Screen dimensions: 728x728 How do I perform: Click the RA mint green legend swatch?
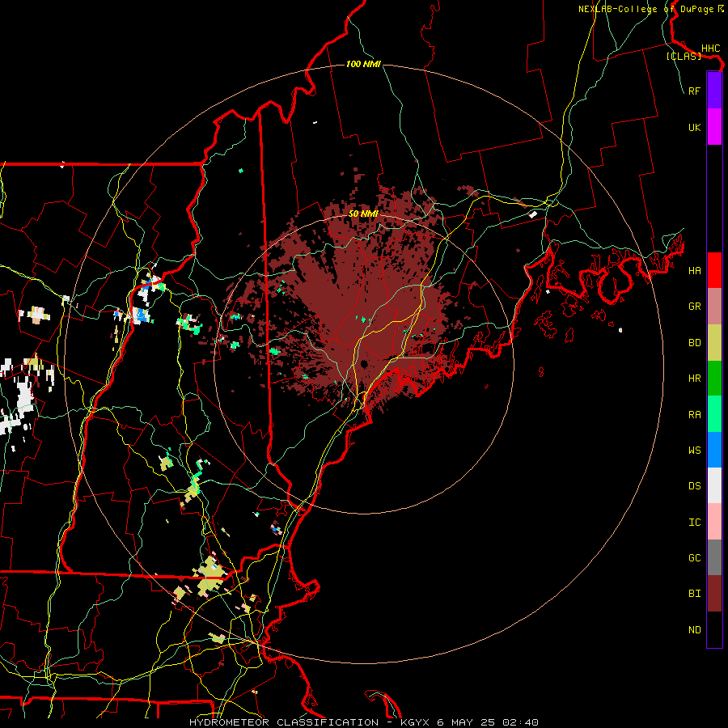[x=714, y=413]
